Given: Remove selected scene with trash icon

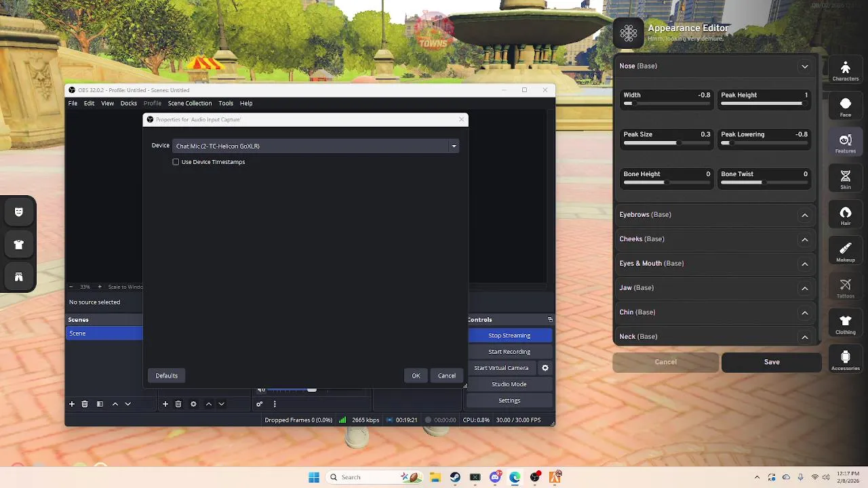Looking at the screenshot, I should click(x=85, y=404).
